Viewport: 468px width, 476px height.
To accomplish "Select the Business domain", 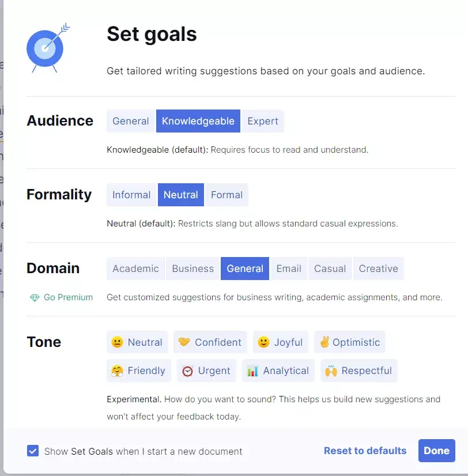I will (193, 269).
